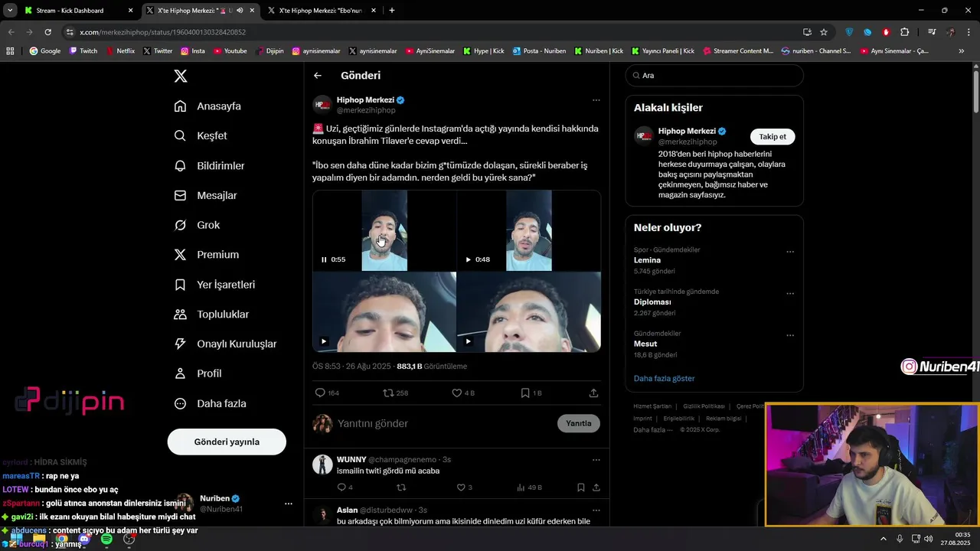Open Onaylı Kuruluşlar page
The image size is (980, 551).
coord(226,344)
